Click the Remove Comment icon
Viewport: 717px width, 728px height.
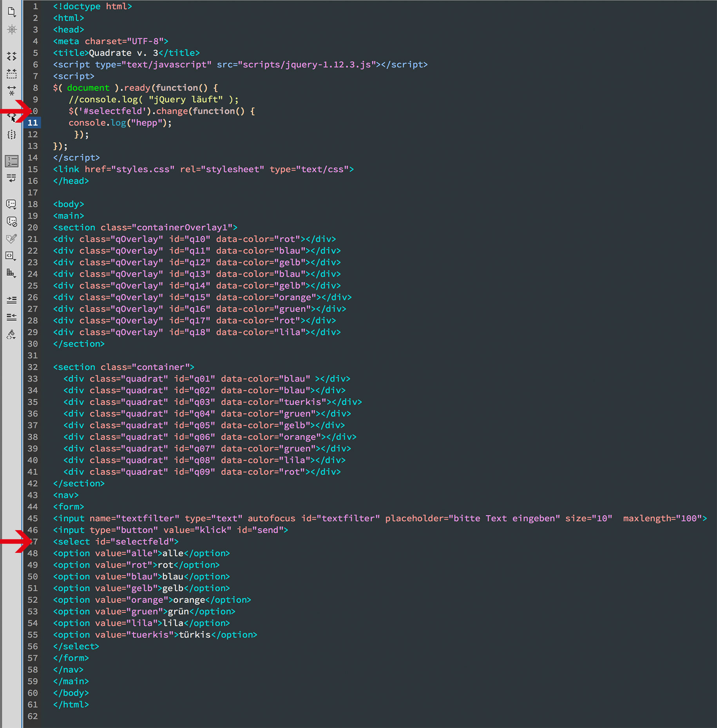[12, 222]
